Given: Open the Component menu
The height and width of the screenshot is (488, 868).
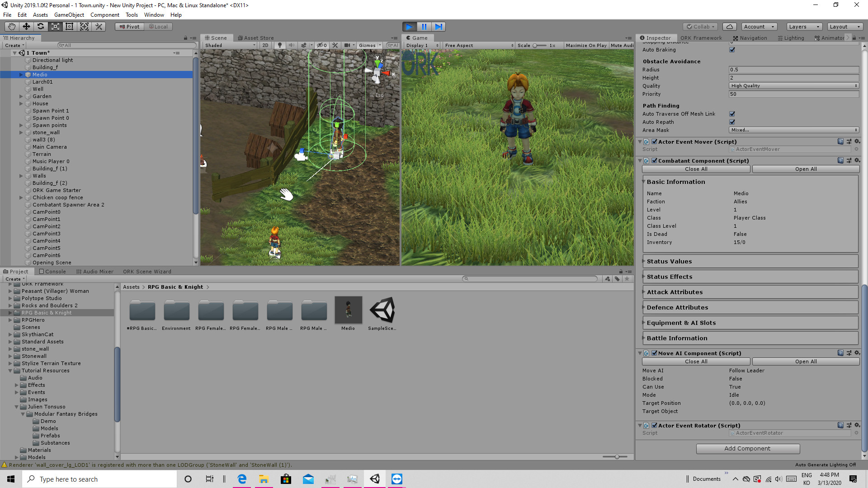Looking at the screenshot, I should tap(105, 15).
